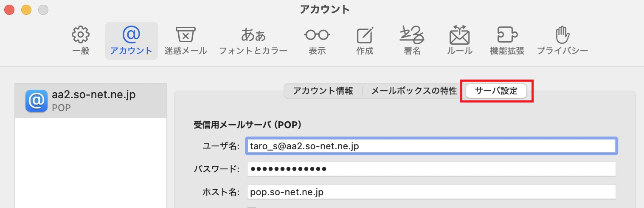
Task: Close the アカウント window with red button
Action: [x=9, y=9]
